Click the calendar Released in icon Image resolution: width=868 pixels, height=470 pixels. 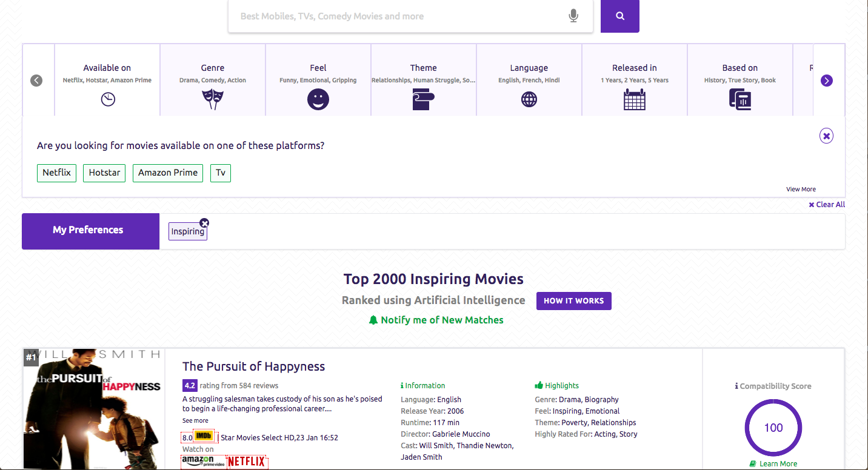pyautogui.click(x=635, y=99)
